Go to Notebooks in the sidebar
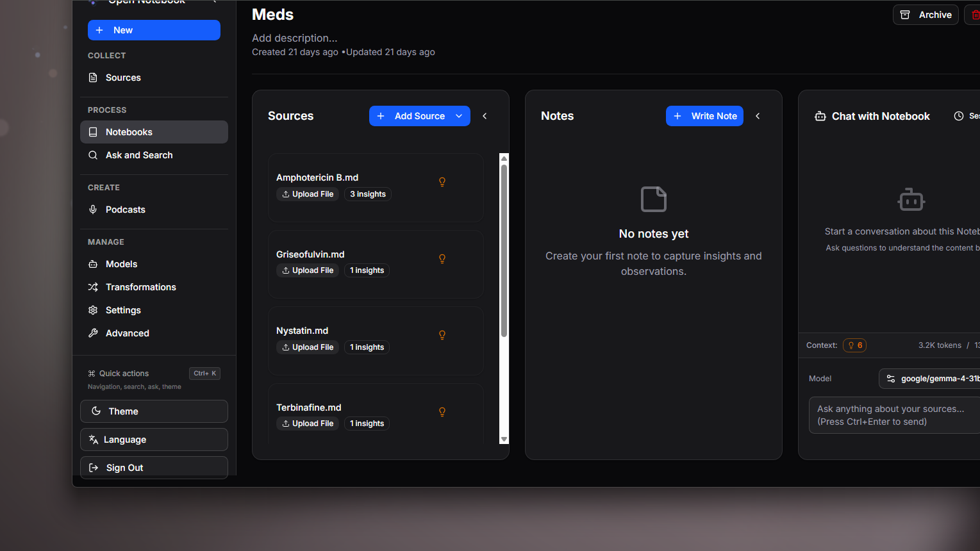The width and height of the screenshot is (980, 551). [154, 132]
